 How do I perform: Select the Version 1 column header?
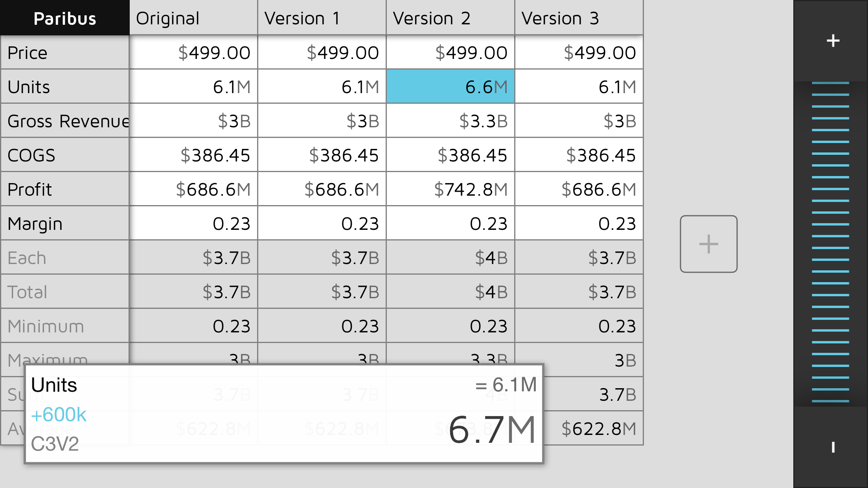[x=322, y=18]
